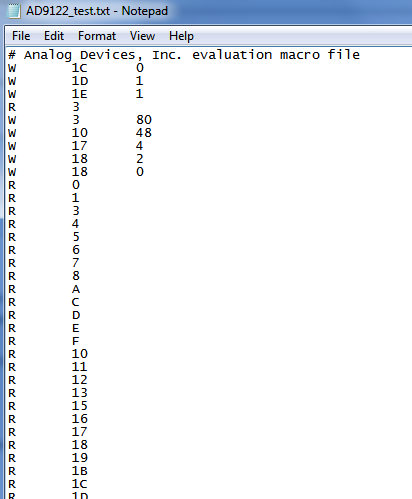412x499 pixels.
Task: Place cursor on the R A line
Action: 44,289
